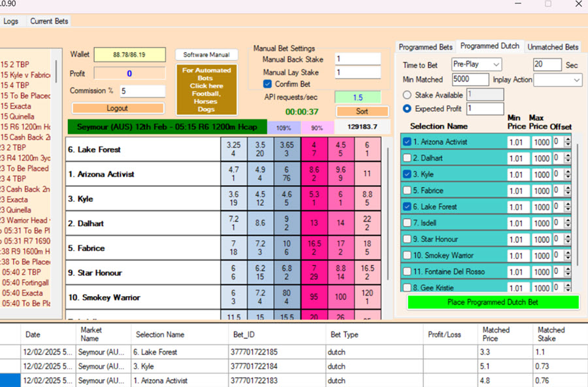Open the Logs menu
Viewport: 588px width, 387px height.
coord(11,21)
